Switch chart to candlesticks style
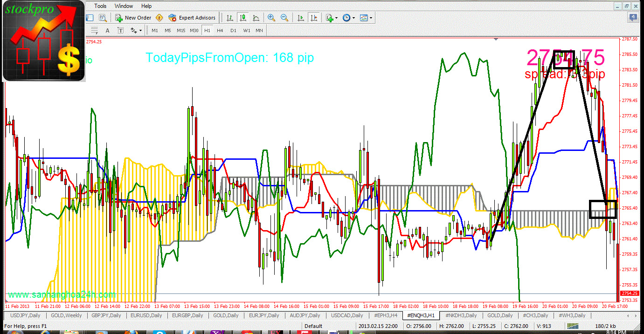The width and height of the screenshot is (644, 334). point(243,18)
